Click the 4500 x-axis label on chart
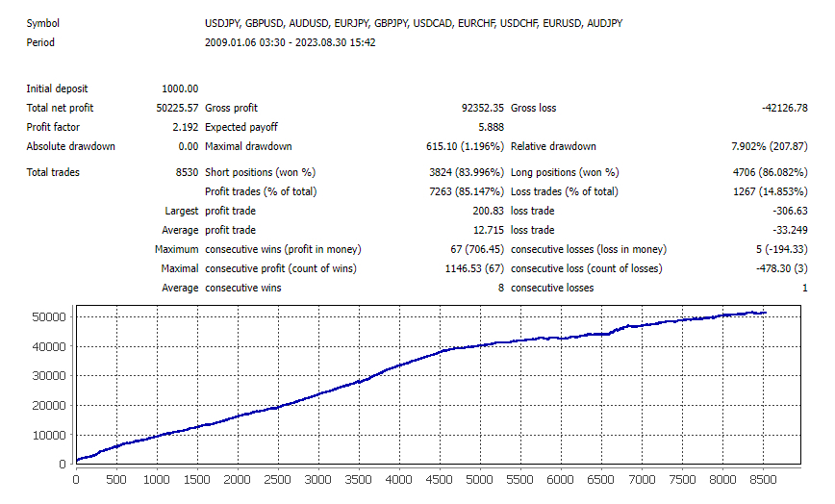Viewport: 835px width, 504px height. coord(439,480)
